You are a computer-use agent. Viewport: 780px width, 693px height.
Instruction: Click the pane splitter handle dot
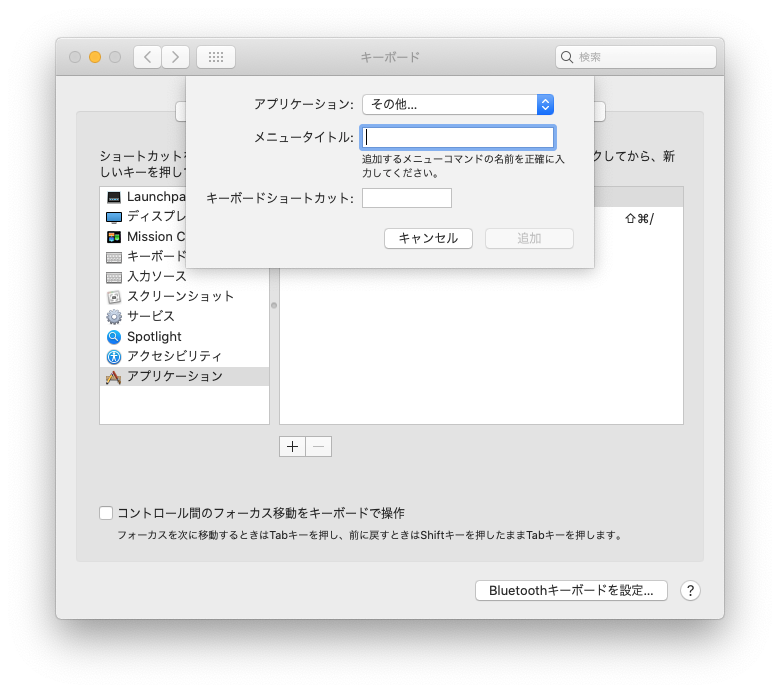[274, 305]
